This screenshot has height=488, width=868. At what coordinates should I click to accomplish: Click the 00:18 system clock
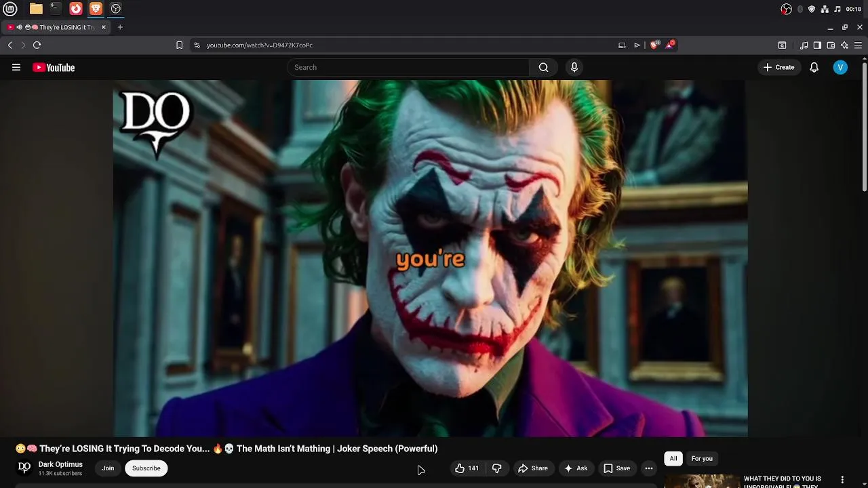pyautogui.click(x=854, y=9)
